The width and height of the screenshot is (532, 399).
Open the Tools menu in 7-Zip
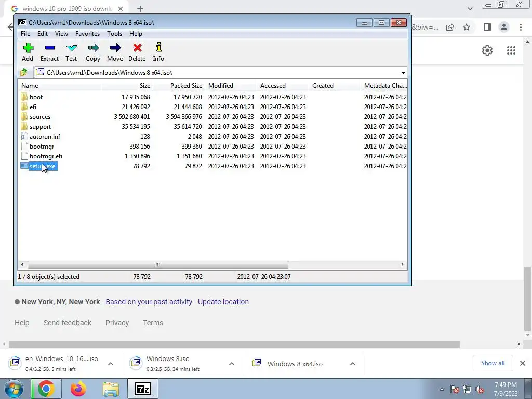[x=114, y=34]
